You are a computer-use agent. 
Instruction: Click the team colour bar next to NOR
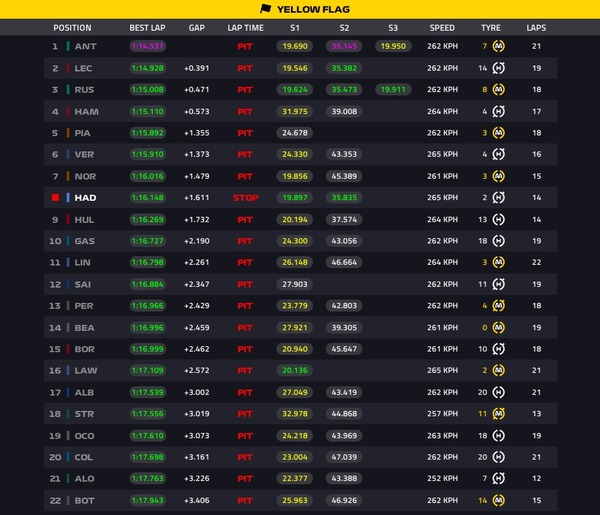68,176
